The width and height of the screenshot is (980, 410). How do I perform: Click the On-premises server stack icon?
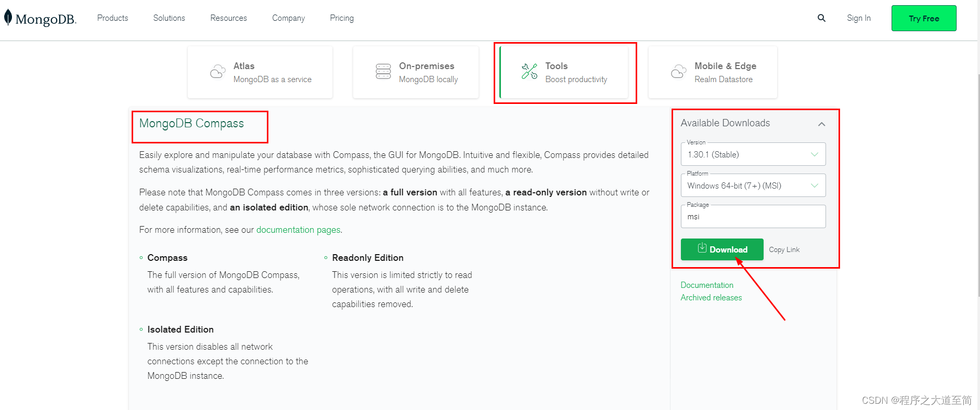point(383,72)
